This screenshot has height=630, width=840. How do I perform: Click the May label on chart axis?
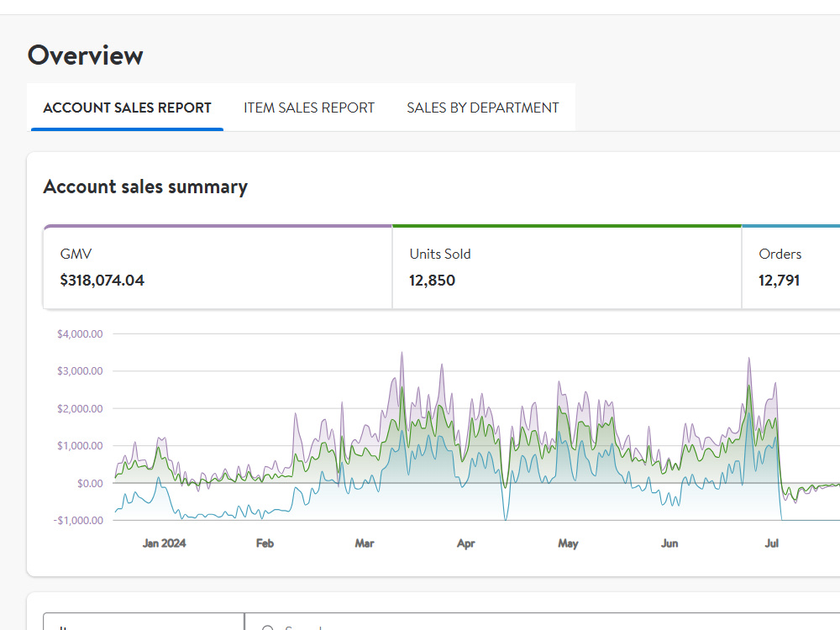click(568, 543)
